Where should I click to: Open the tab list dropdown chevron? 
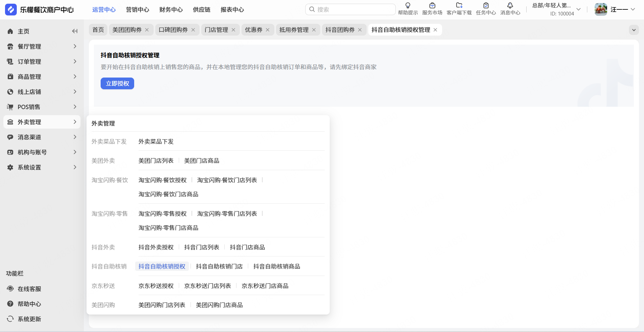[x=634, y=30]
